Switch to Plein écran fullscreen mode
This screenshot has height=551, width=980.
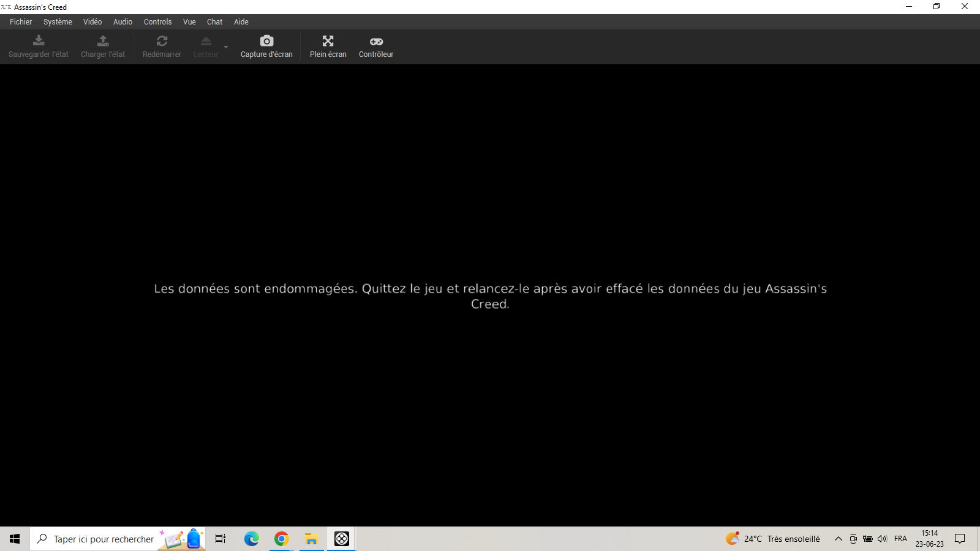pos(328,47)
